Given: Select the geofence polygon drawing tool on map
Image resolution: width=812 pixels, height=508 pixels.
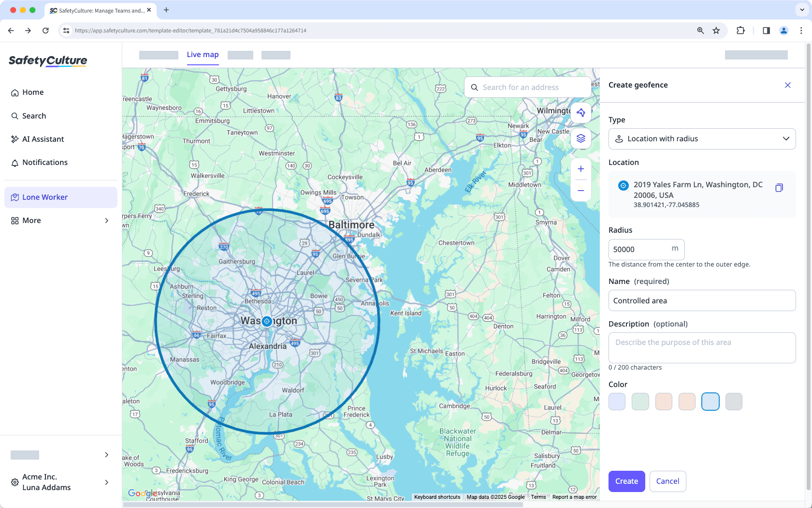Looking at the screenshot, I should point(580,113).
